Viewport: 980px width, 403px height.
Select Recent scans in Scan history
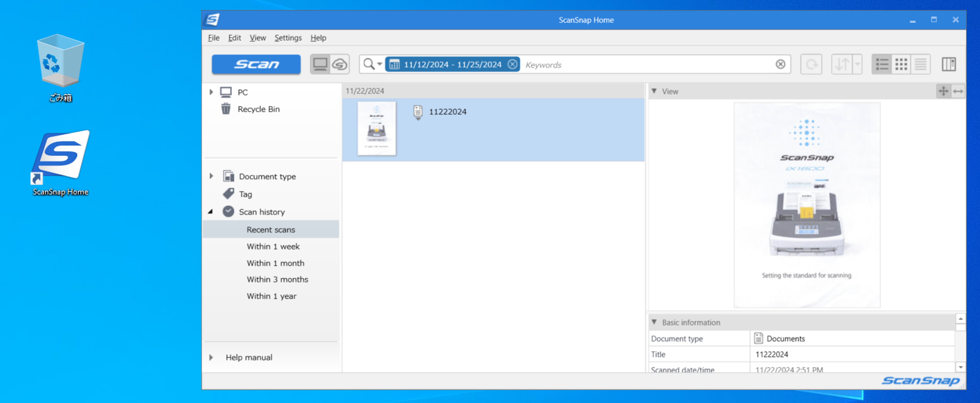(271, 229)
